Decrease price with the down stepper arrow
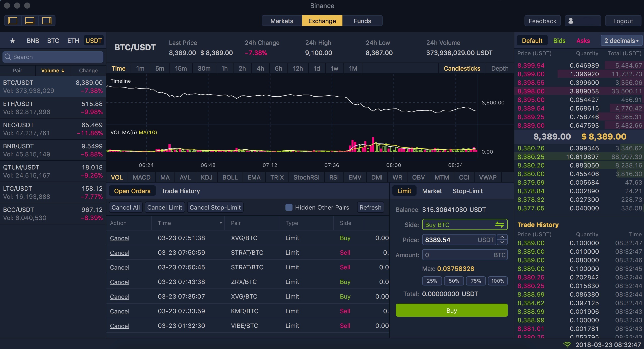Viewport: 644px width, 349px height. click(502, 242)
